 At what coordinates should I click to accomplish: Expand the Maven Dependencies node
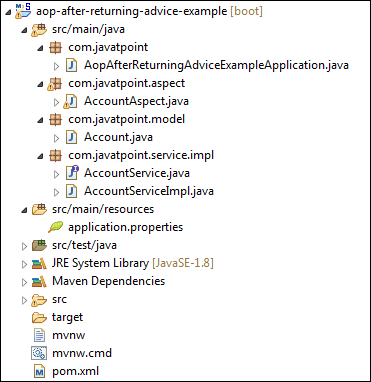click(24, 282)
